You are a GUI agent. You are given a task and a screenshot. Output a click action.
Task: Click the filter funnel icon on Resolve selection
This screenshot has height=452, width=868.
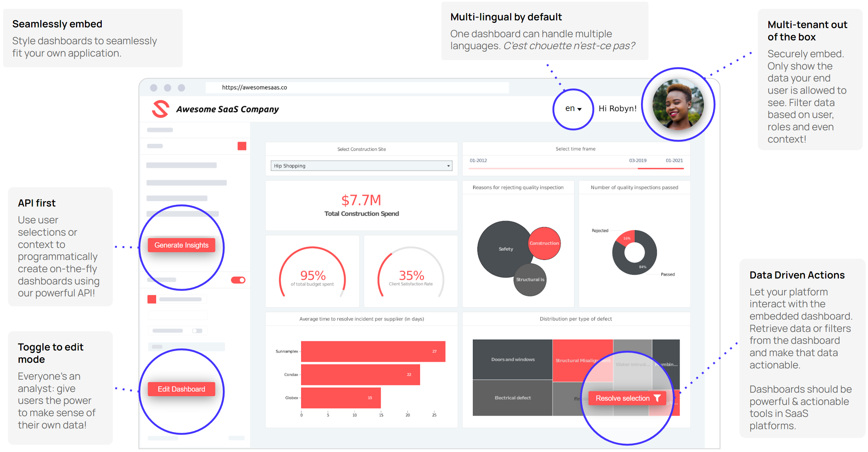(657, 398)
